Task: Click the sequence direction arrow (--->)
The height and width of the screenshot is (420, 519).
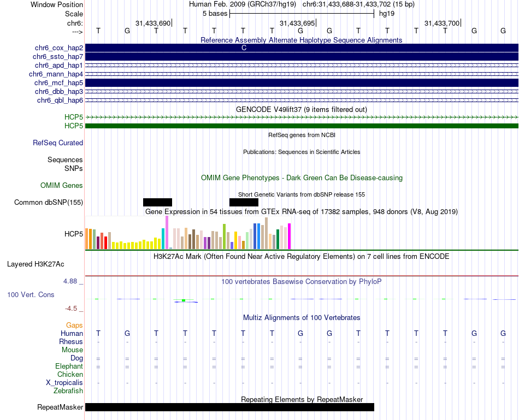Action: (78, 32)
